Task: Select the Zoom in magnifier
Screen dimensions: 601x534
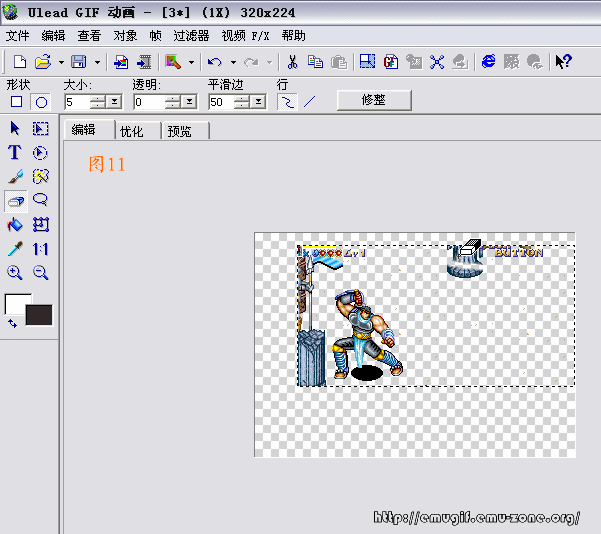Action: point(15,273)
